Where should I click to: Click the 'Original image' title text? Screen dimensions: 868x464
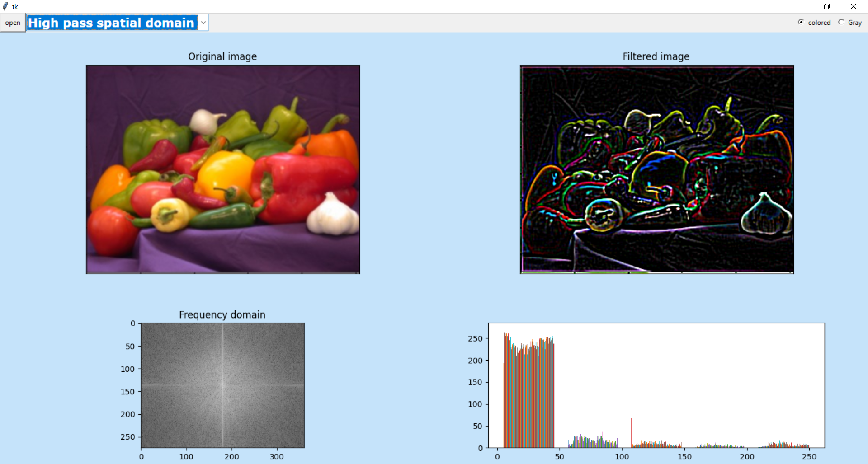coord(222,56)
